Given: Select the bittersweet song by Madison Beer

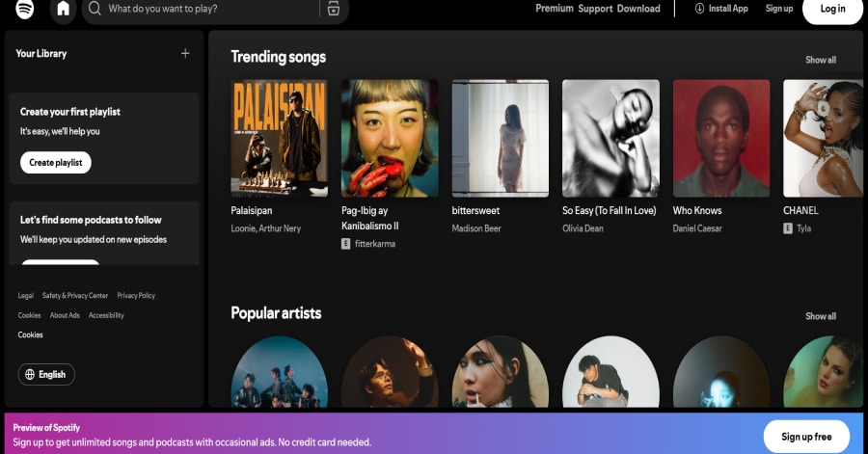Looking at the screenshot, I should tap(475, 210).
